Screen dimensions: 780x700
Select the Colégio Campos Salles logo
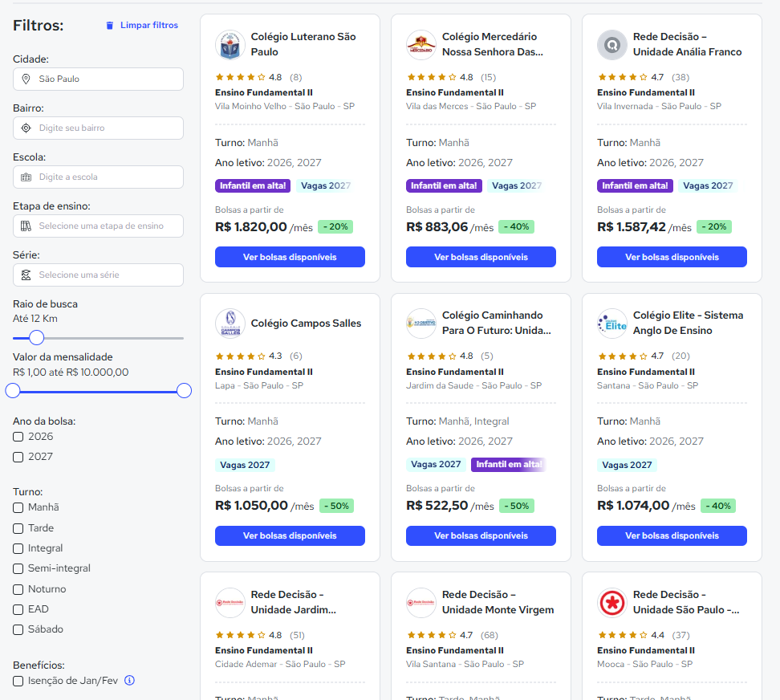230,324
